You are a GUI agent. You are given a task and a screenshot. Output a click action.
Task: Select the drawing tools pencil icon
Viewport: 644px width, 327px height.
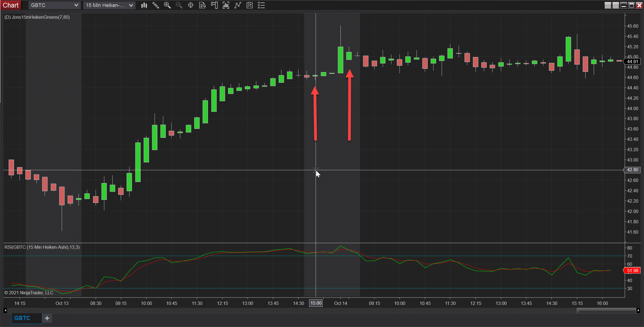click(156, 5)
